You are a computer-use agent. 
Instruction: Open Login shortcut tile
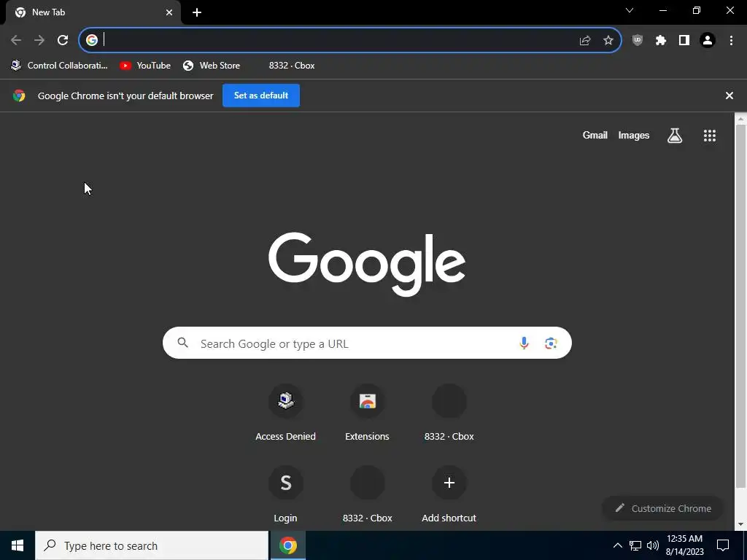point(285,495)
